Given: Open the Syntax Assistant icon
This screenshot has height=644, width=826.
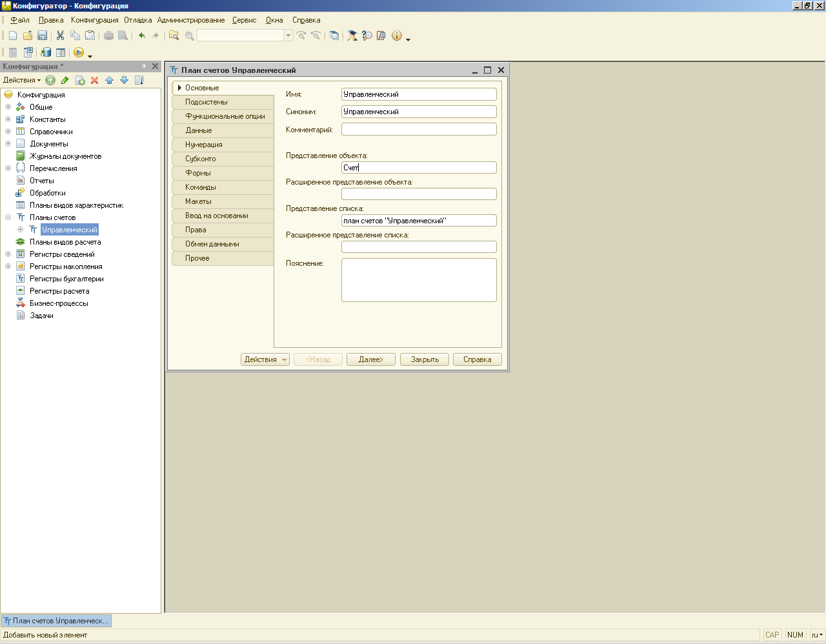Looking at the screenshot, I should (367, 35).
